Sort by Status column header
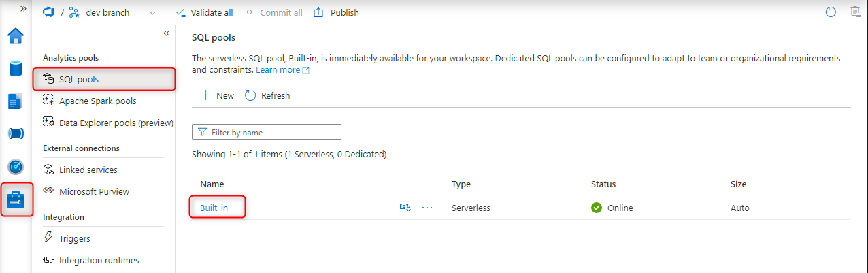Viewport: 868px width, 273px height. click(x=603, y=184)
